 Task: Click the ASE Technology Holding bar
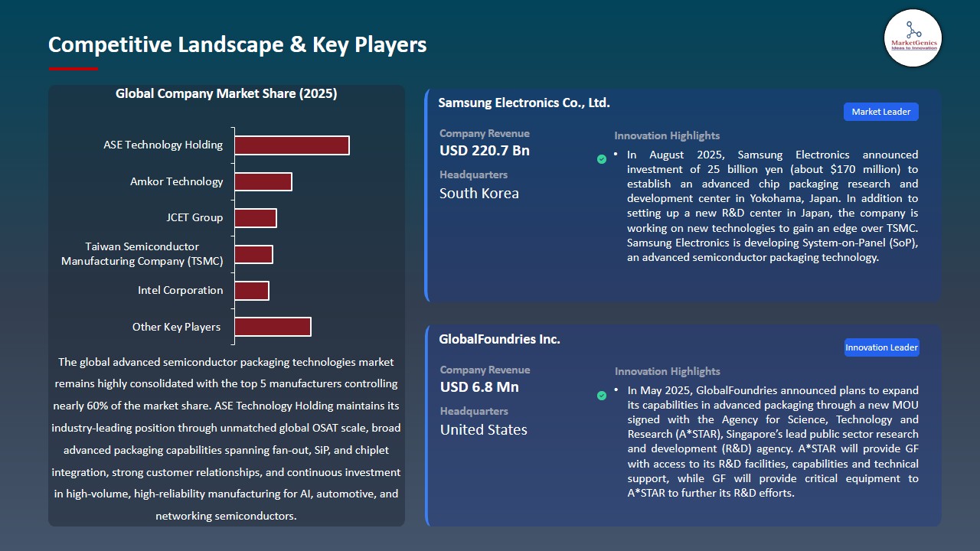(x=291, y=145)
